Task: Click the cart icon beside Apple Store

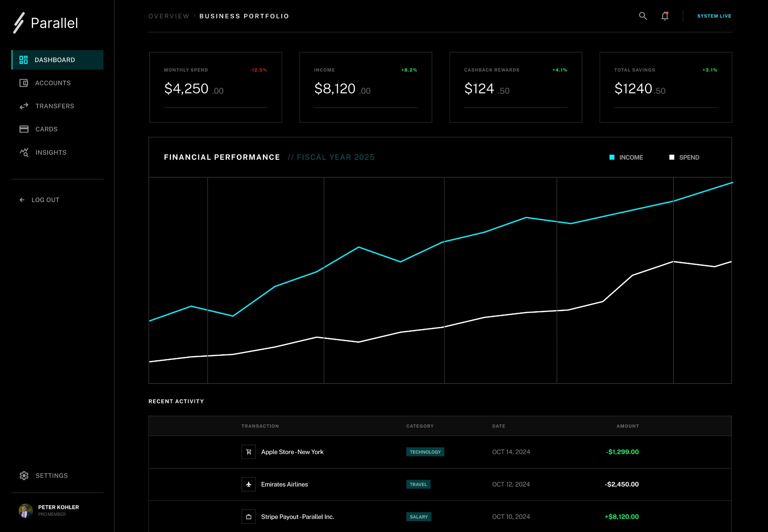Action: click(248, 452)
